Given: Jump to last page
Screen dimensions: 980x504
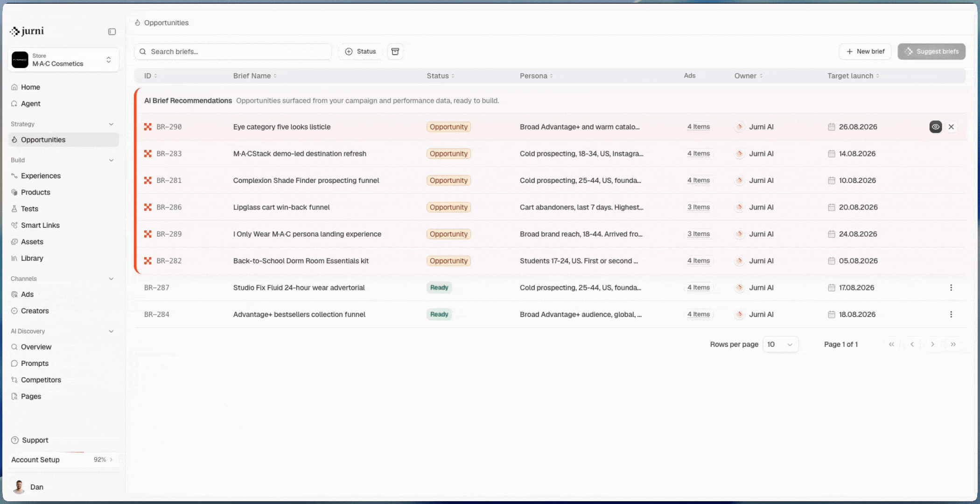Looking at the screenshot, I should point(953,344).
